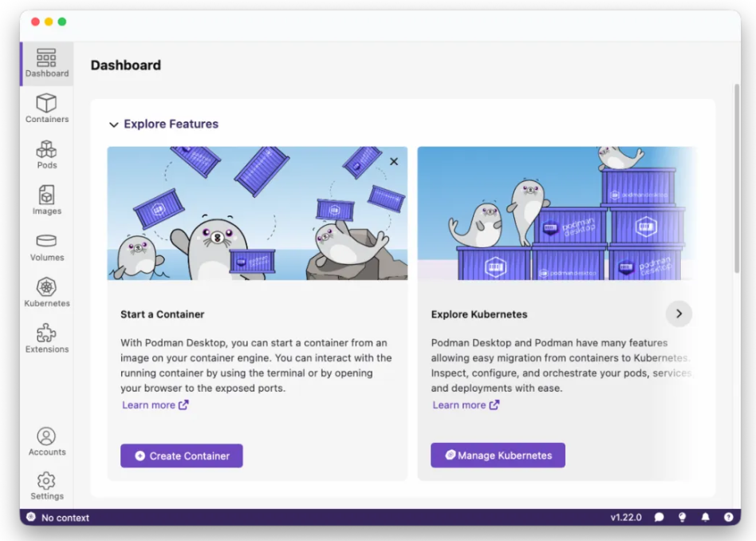Screen dimensions: 756x541
Task: Dismiss the Start a Container card
Action: point(393,162)
